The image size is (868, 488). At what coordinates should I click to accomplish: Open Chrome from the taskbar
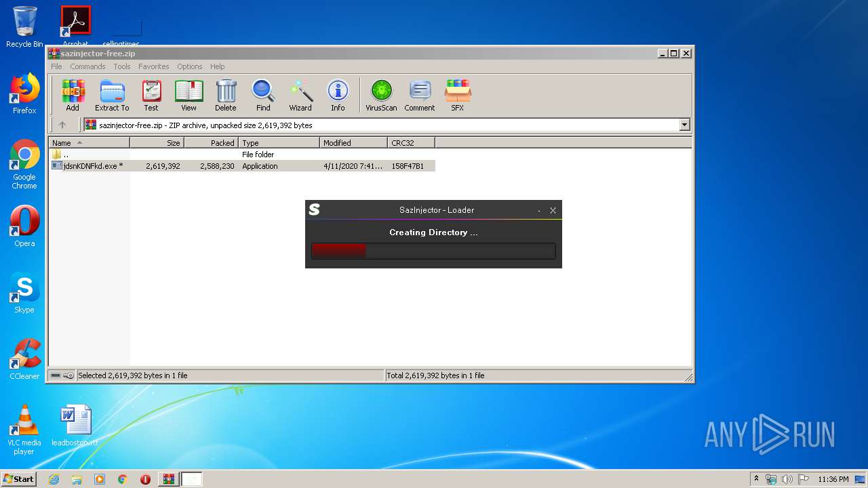point(122,479)
